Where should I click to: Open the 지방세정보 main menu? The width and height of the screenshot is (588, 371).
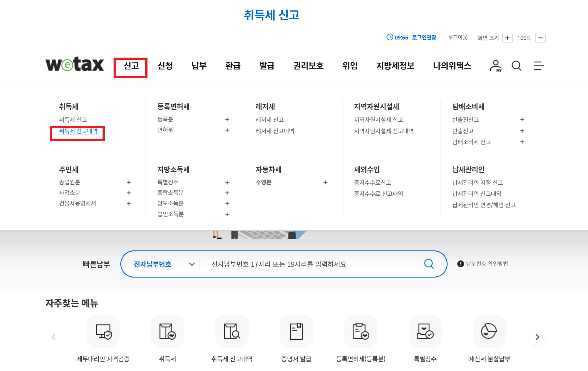click(395, 66)
